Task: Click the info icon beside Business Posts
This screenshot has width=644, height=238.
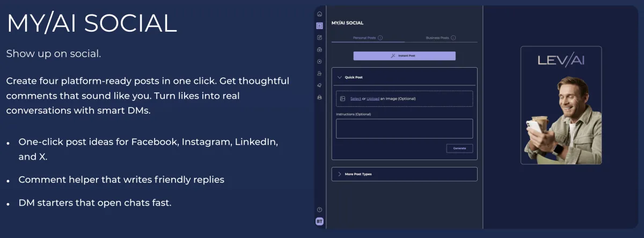Action: tap(453, 38)
